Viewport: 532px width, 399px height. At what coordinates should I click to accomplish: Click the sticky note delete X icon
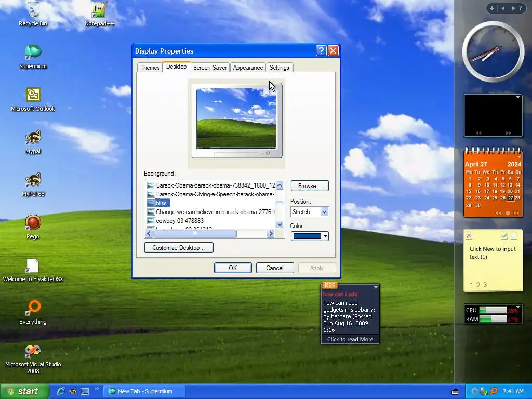tap(469, 236)
